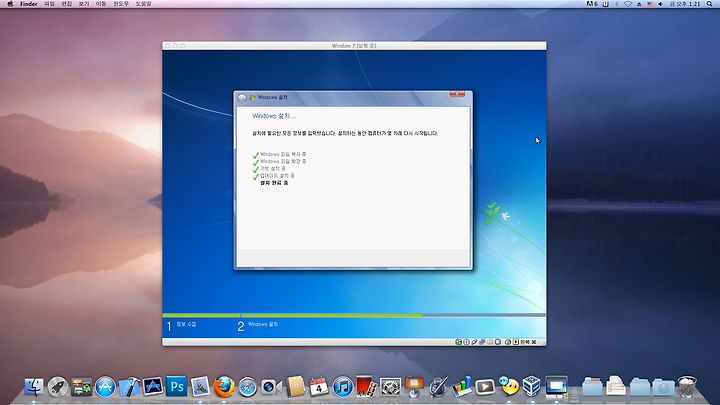The height and width of the screenshot is (405, 720).
Task: Click the input source flag icon
Action: [650, 4]
